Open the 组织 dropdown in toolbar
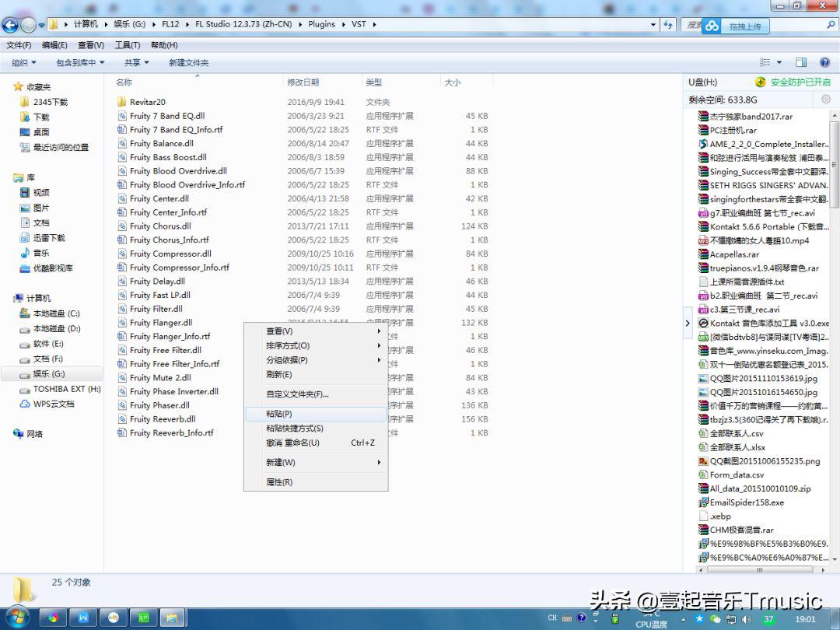Image resolution: width=840 pixels, height=630 pixels. coord(24,62)
